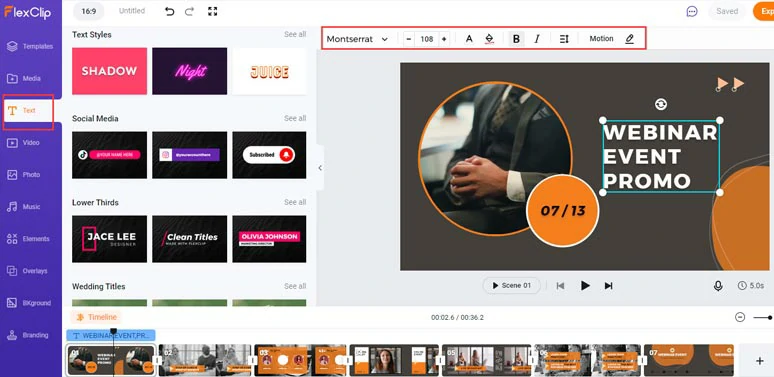Collapse the left text panel
Screen dimensions: 774x377
pyautogui.click(x=320, y=168)
